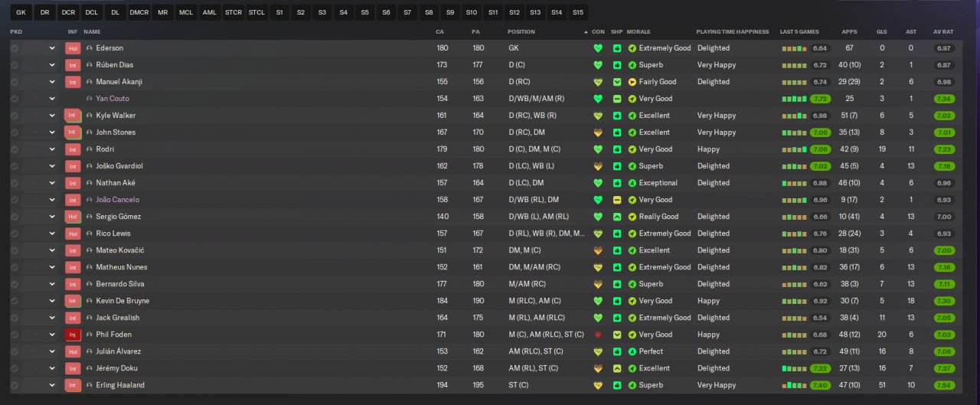Click the player icon beside Kevin De Bruyne
The width and height of the screenshot is (980, 405).
coord(90,301)
